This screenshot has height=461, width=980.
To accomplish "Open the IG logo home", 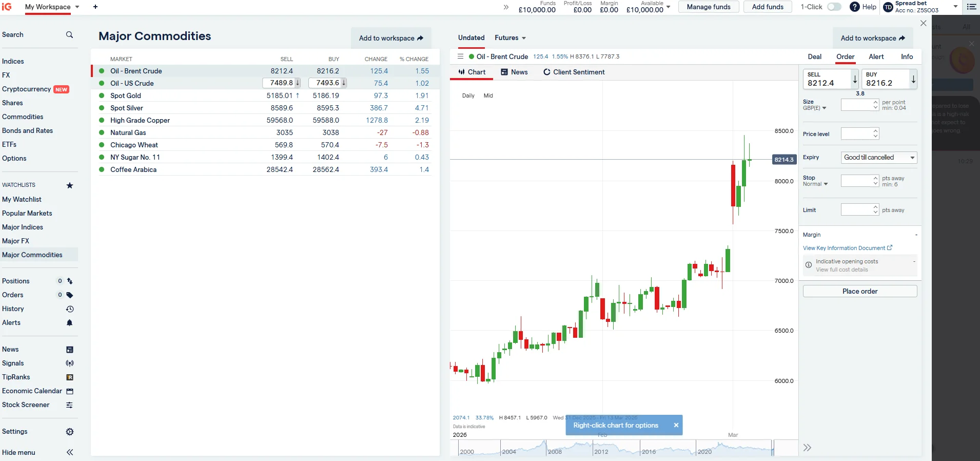I will tap(7, 7).
